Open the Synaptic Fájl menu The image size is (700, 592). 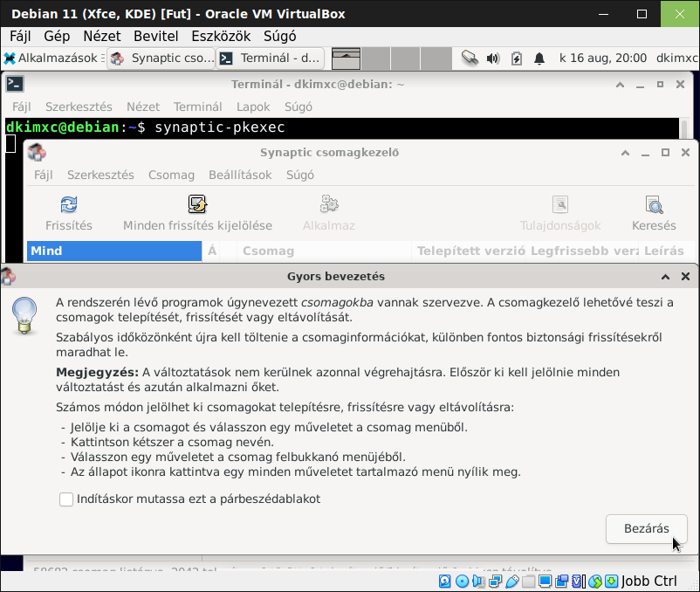coord(44,175)
